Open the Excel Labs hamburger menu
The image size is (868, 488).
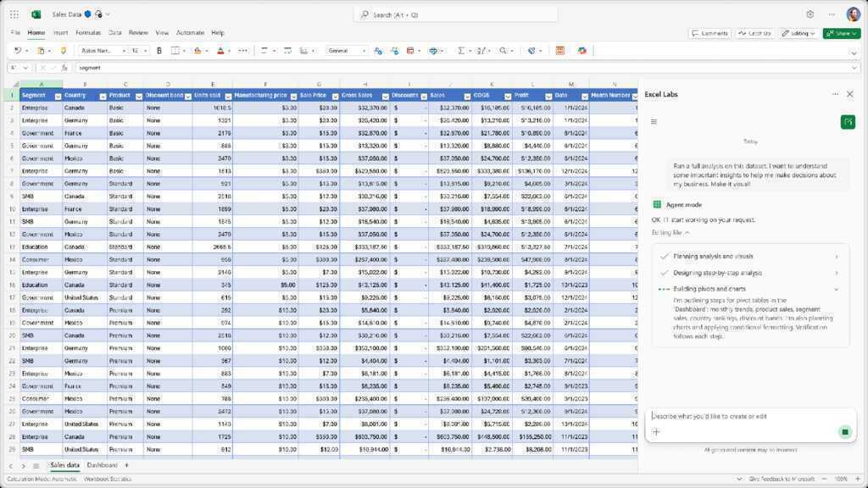coord(654,122)
